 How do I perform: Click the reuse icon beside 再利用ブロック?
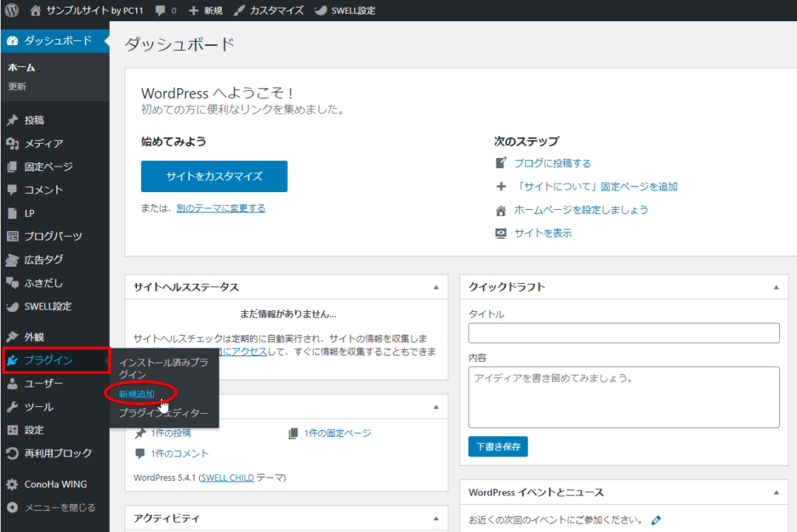coord(12,453)
